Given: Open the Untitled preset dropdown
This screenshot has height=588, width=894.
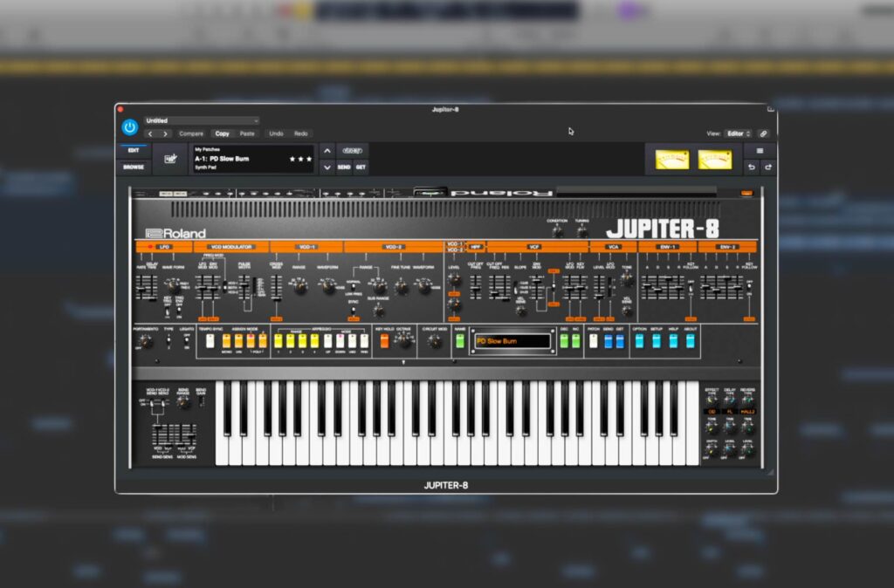Looking at the screenshot, I should 202,120.
